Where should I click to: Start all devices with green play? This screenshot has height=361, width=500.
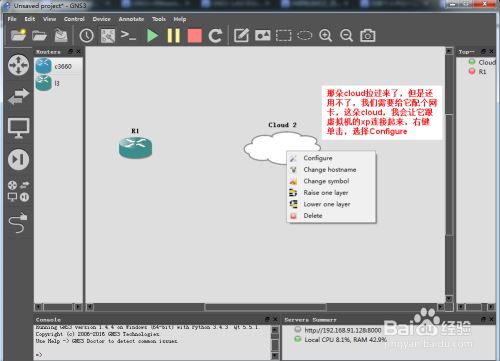click(153, 35)
